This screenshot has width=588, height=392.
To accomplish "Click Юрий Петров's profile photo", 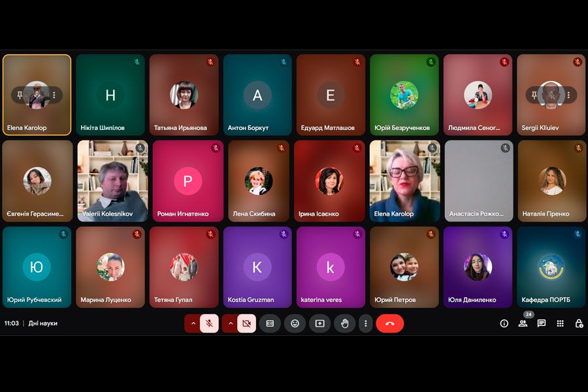I will (x=404, y=267).
